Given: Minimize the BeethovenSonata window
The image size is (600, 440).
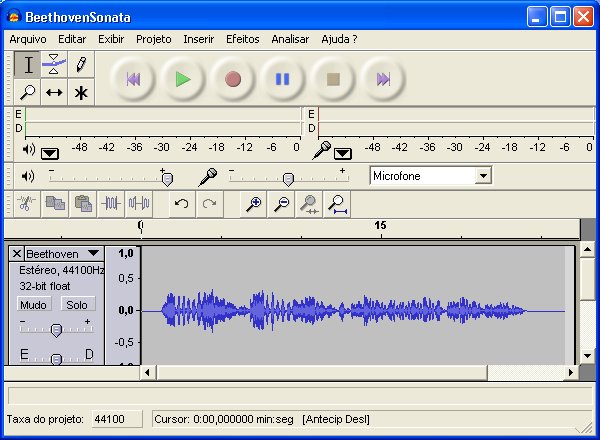Looking at the screenshot, I should coord(537,17).
